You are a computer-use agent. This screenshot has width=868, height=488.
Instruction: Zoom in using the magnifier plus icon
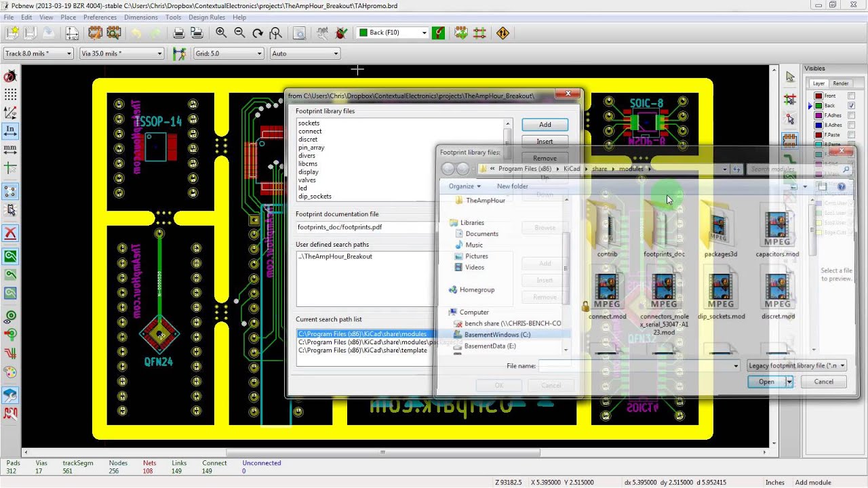pyautogui.click(x=221, y=33)
